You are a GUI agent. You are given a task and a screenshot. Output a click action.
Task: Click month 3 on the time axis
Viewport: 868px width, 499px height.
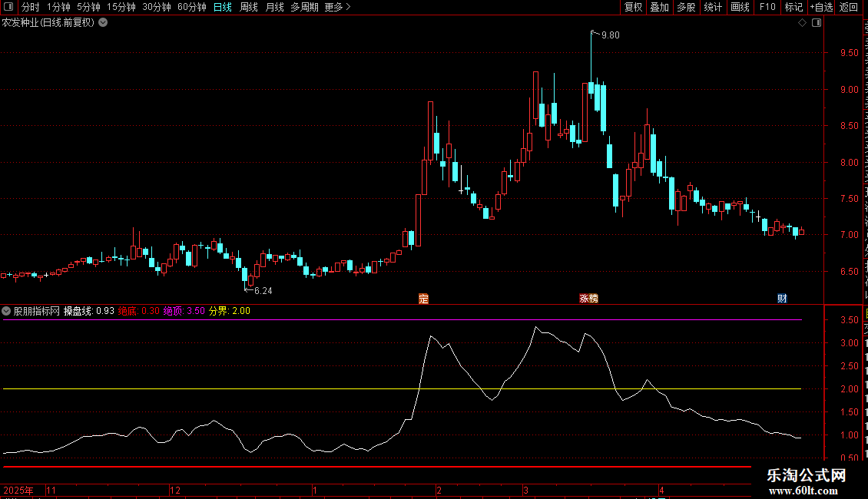click(526, 490)
